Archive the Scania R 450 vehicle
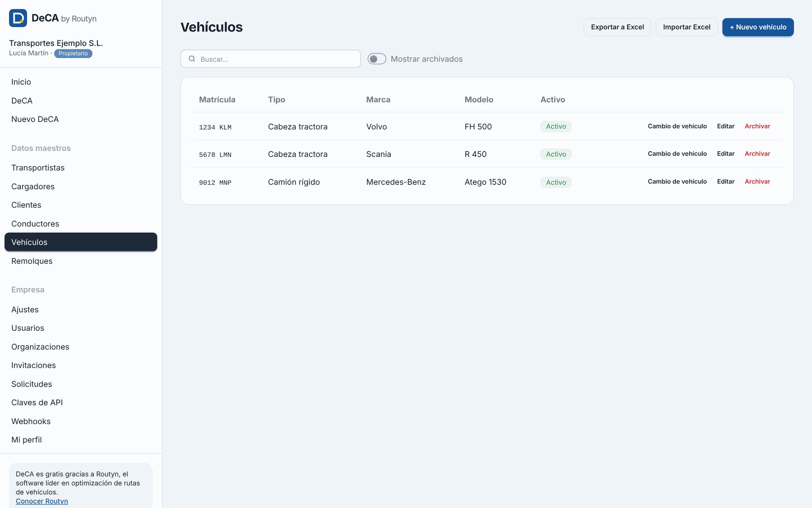This screenshot has height=508, width=812. click(757, 154)
